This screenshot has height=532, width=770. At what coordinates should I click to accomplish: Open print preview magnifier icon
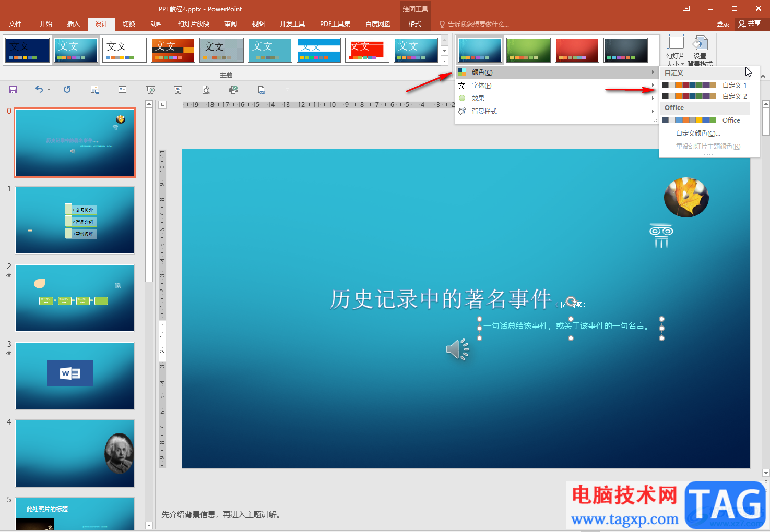pyautogui.click(x=206, y=90)
